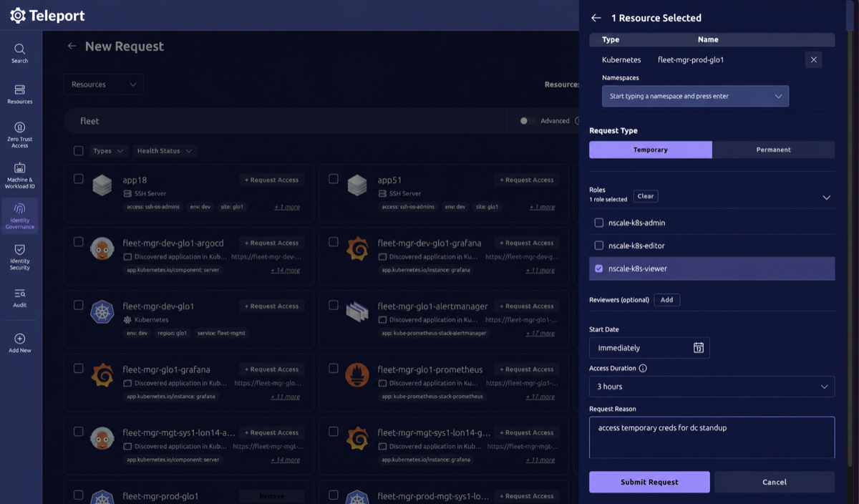Cancel the access request

(775, 482)
